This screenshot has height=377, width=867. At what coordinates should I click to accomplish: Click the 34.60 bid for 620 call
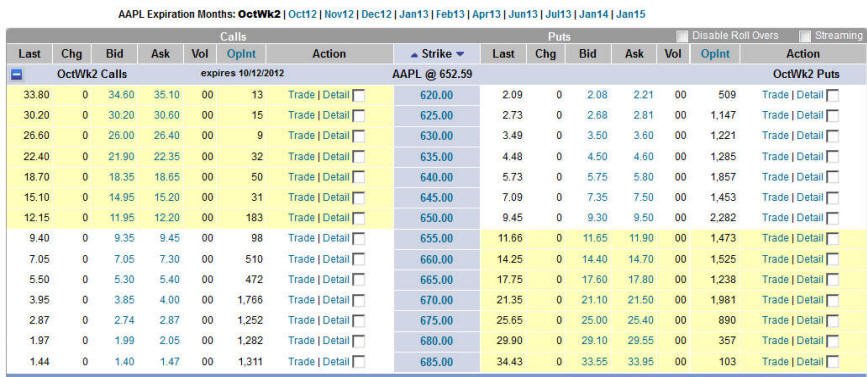coord(121,95)
